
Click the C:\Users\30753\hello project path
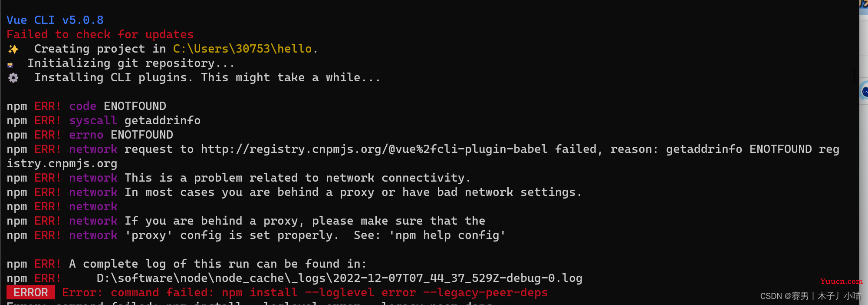242,49
